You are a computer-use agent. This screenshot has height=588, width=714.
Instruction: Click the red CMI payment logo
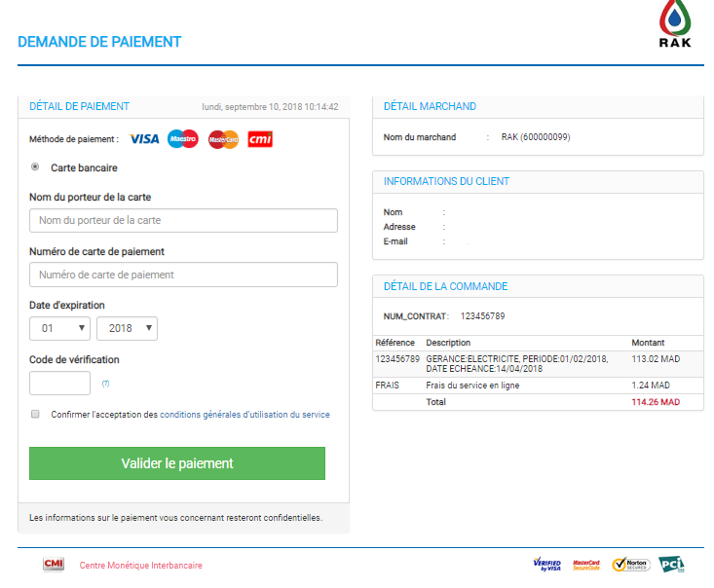[260, 139]
